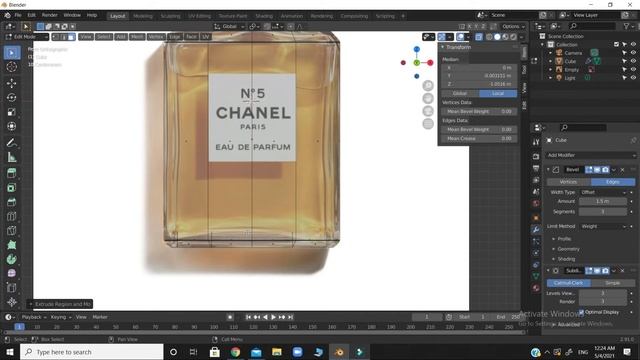Select the Bevel tool in the left toolbar
640x360 pixels.
tap(12, 202)
